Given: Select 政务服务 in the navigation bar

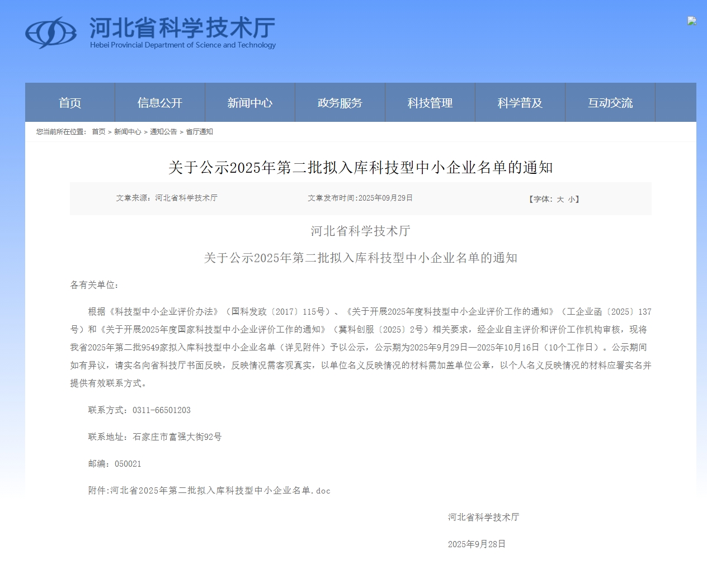Looking at the screenshot, I should coord(340,103).
